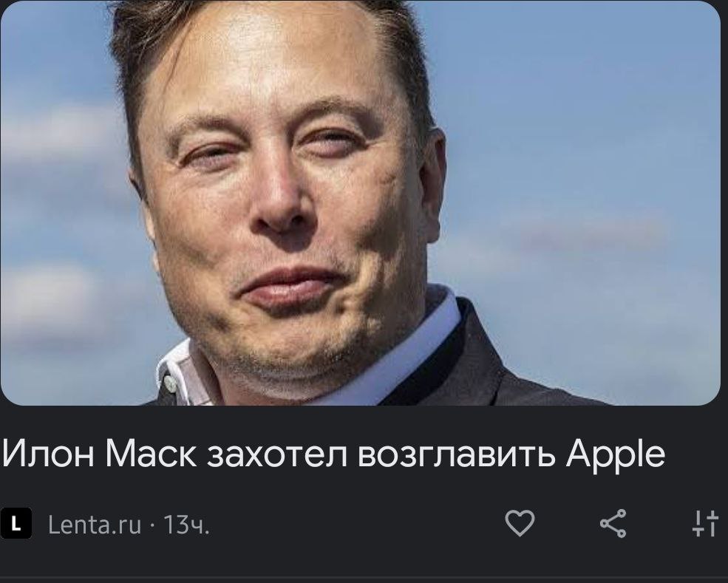Open the article photo thumbnail
Screen dimensions: 728x583
tap(360, 202)
